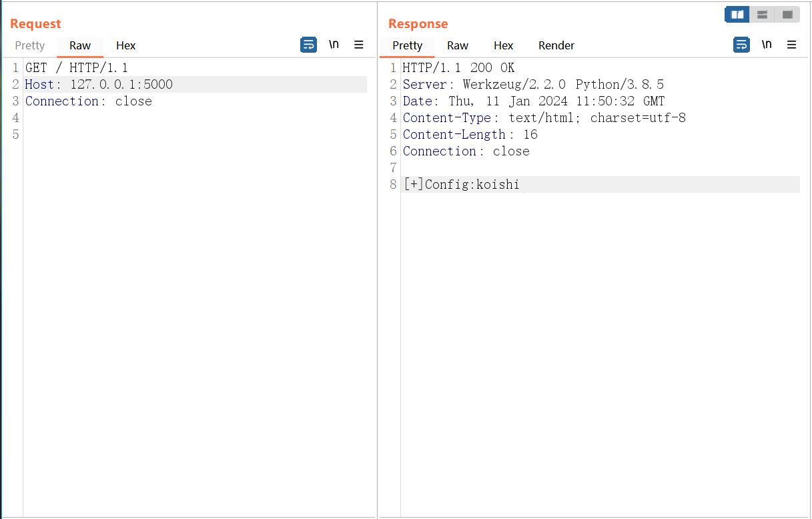Click the GET / HTTP/1.1 request line
This screenshot has width=812, height=519.
(76, 68)
